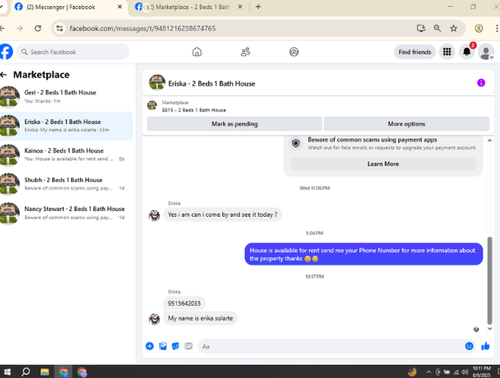Screen dimensions: 500x378
Task: Reload the page in browser
Action: tap(38, 28)
